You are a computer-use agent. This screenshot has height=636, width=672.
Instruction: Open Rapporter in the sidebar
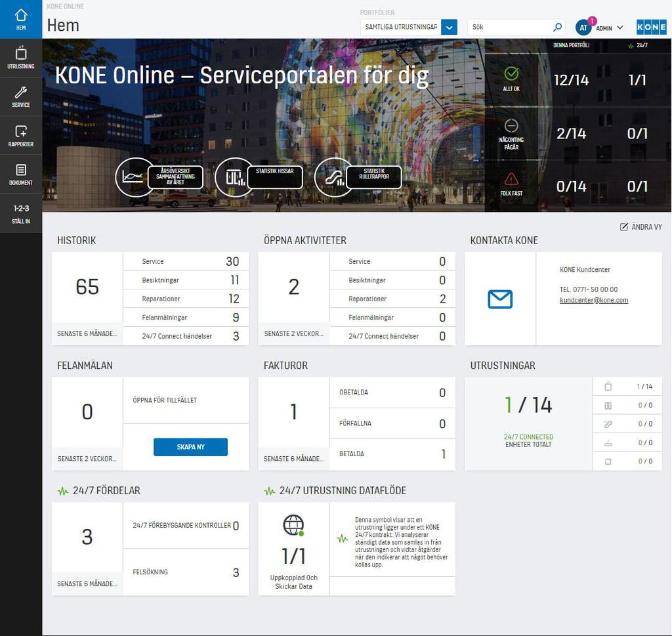coord(21,135)
